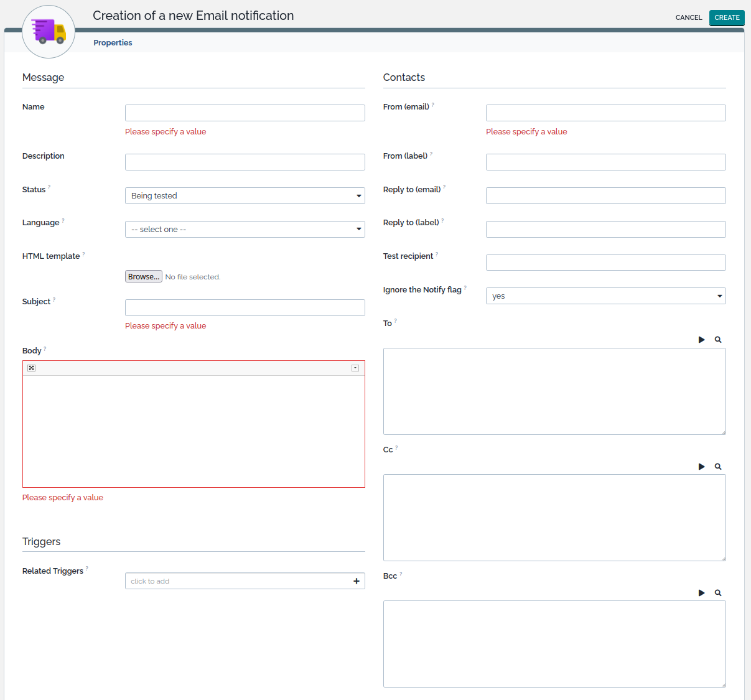Click the delivery truck notification icon
The image size is (751, 700).
pos(49,32)
